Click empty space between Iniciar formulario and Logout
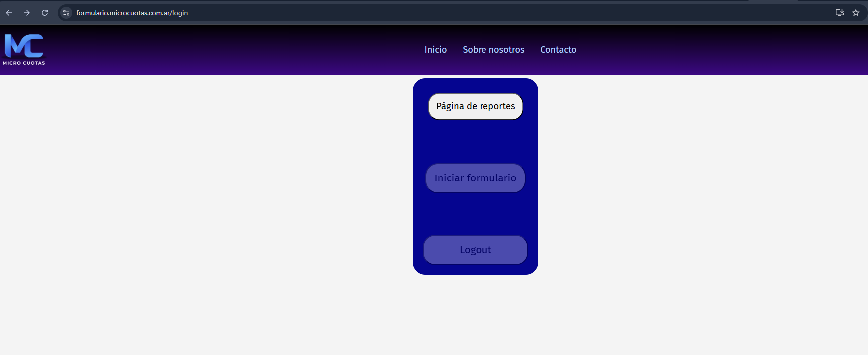This screenshot has height=355, width=868. point(476,214)
